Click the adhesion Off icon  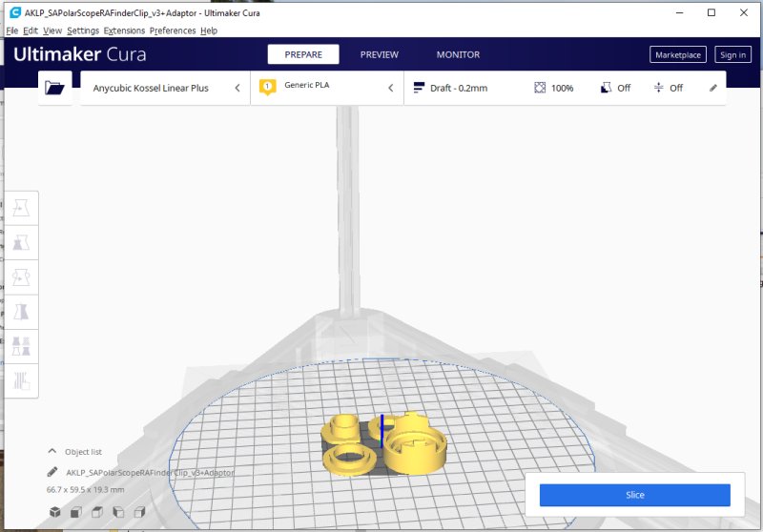tap(658, 88)
